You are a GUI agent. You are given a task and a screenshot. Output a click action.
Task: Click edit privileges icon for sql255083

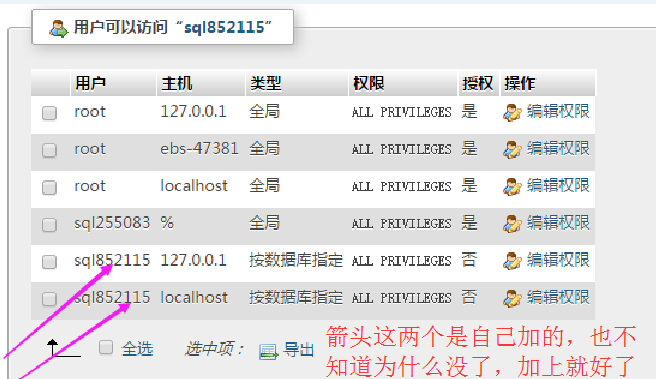point(512,224)
